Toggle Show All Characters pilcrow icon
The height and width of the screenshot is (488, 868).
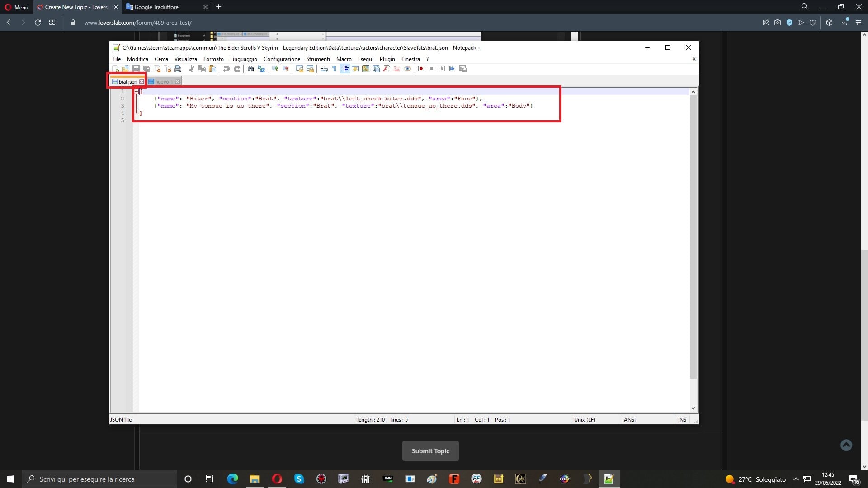[x=334, y=69]
